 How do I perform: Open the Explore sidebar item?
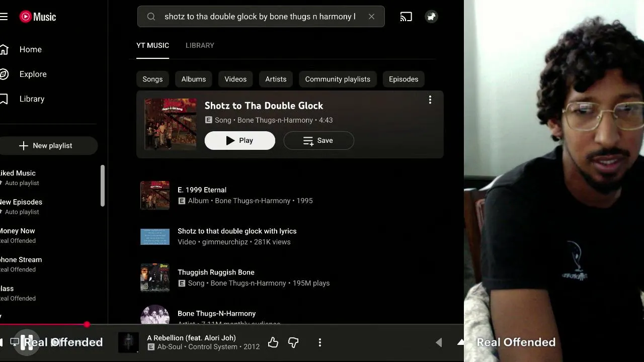click(x=33, y=74)
